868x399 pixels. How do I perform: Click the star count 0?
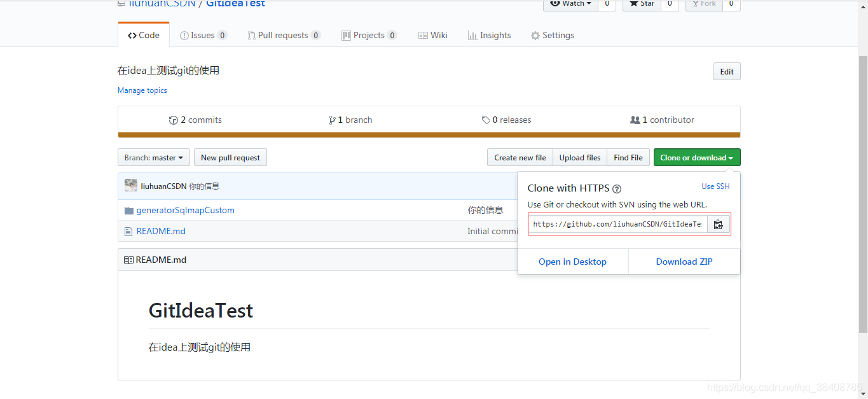tap(670, 4)
